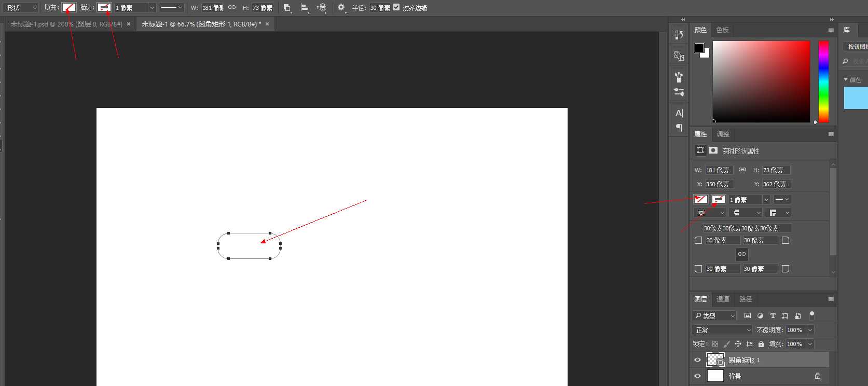Toggle visibility of 背景 layer
Image resolution: width=868 pixels, height=386 pixels.
[697, 376]
